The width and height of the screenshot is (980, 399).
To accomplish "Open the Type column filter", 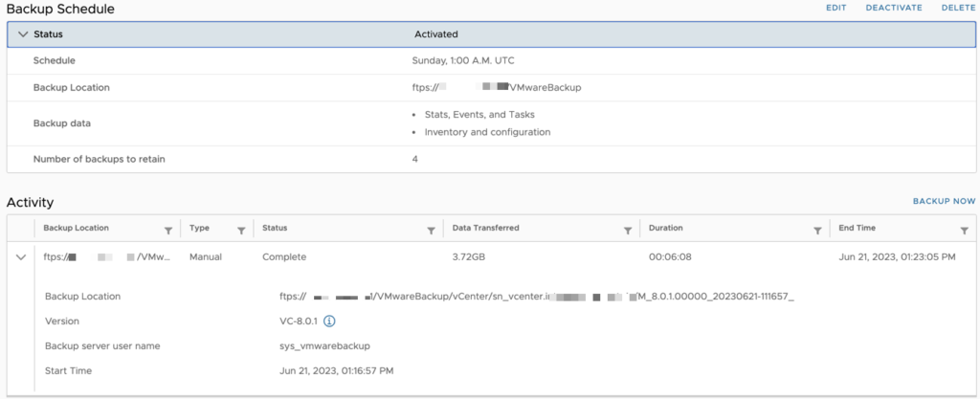I will tap(241, 231).
